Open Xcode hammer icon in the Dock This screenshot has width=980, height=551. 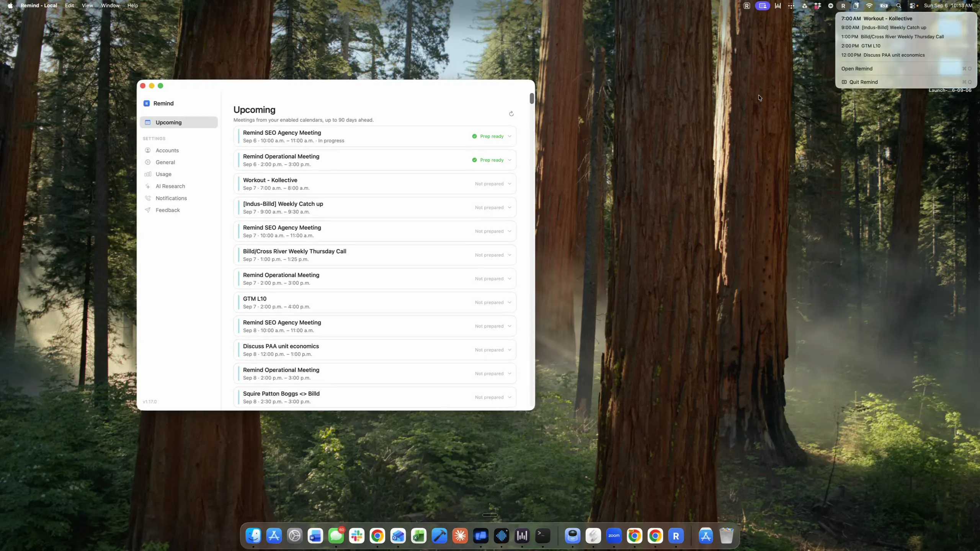439,536
